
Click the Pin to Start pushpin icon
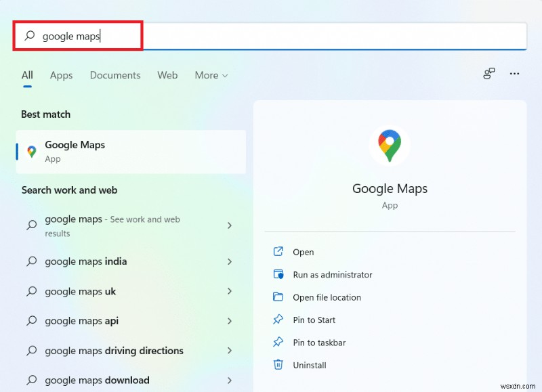(278, 320)
